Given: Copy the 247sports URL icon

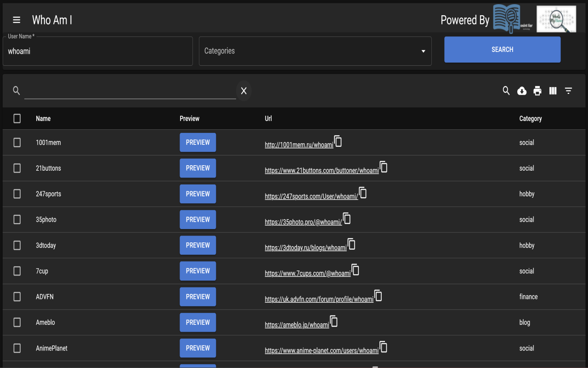Looking at the screenshot, I should coord(363,193).
